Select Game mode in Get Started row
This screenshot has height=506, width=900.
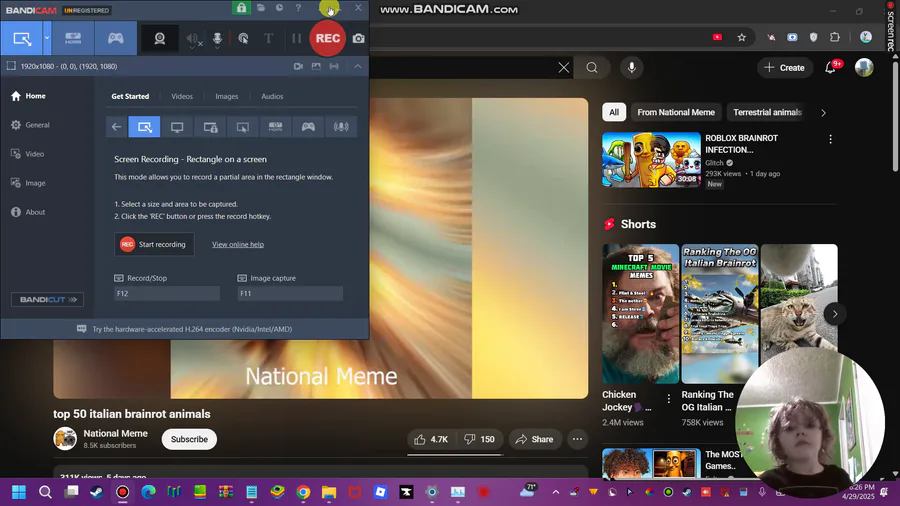pyautogui.click(x=308, y=127)
